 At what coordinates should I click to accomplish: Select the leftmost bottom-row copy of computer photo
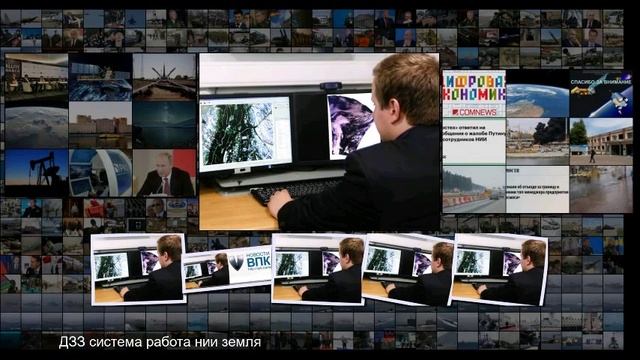pyautogui.click(x=138, y=270)
